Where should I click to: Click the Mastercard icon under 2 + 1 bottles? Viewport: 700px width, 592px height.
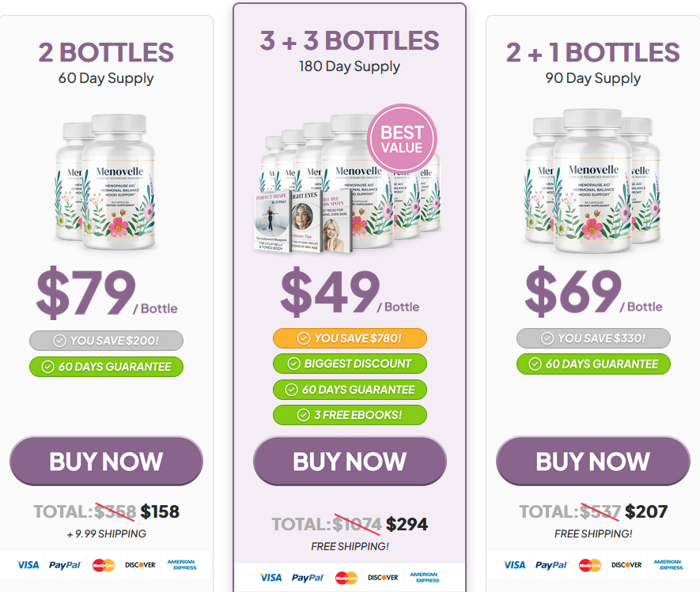click(590, 565)
